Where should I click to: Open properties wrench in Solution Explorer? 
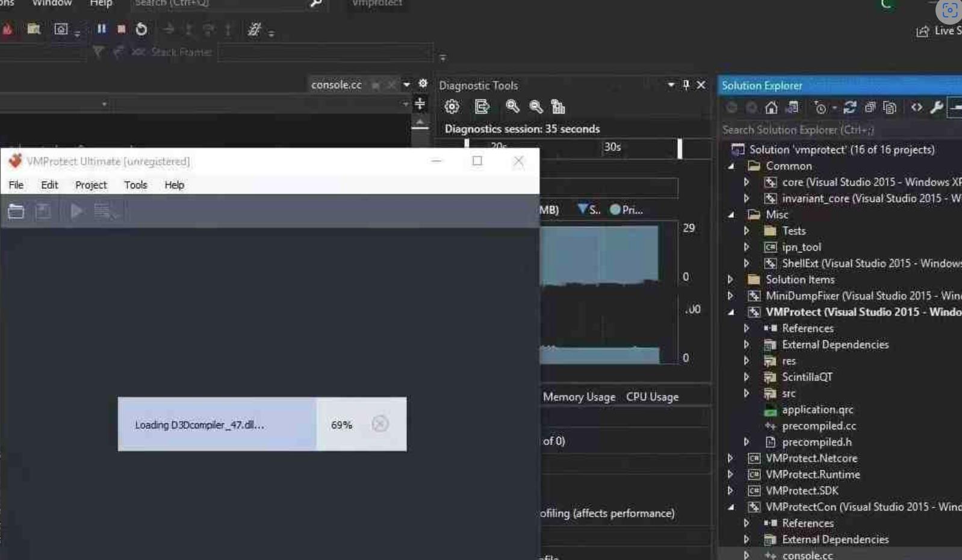(x=937, y=108)
